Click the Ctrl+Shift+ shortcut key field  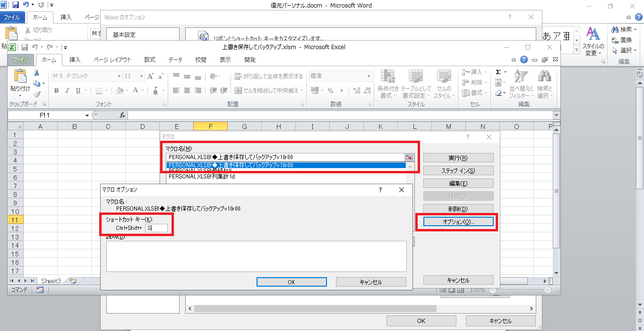coord(156,228)
